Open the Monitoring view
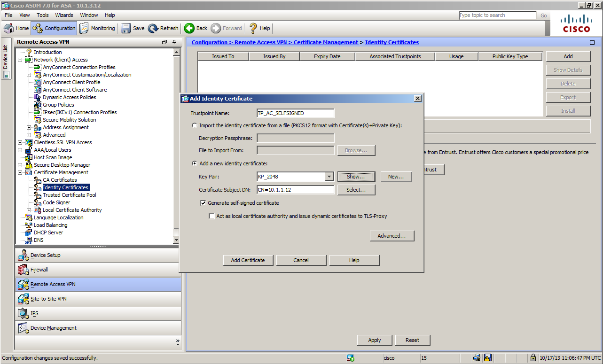 [x=97, y=28]
